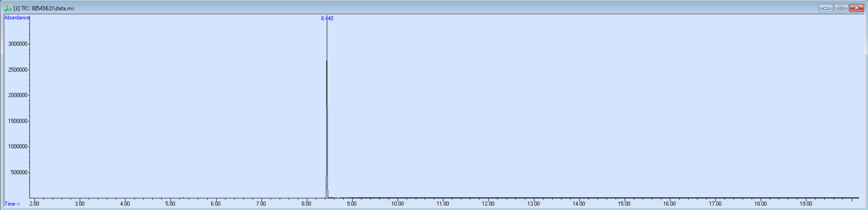Minimize the TIC chromatogram window
The width and height of the screenshot is (868, 210).
(x=826, y=8)
